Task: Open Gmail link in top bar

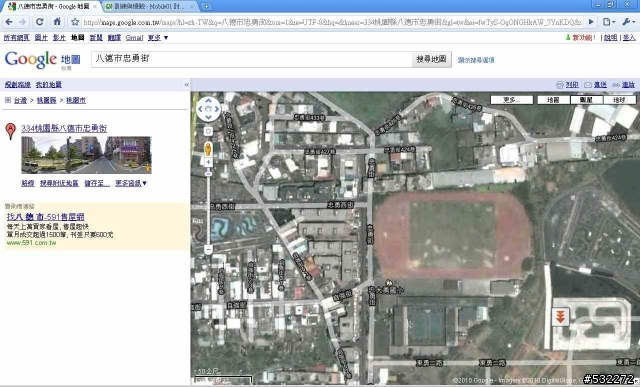Action: pos(134,38)
